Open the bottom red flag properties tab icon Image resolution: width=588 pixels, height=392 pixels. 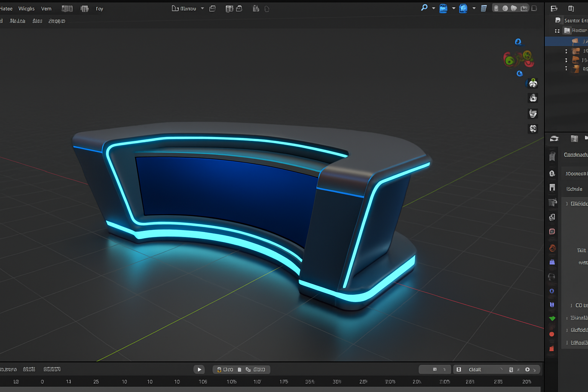tap(552, 349)
